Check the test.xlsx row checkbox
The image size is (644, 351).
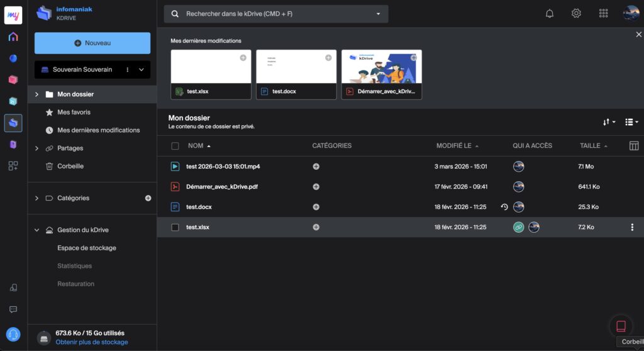[x=175, y=227]
